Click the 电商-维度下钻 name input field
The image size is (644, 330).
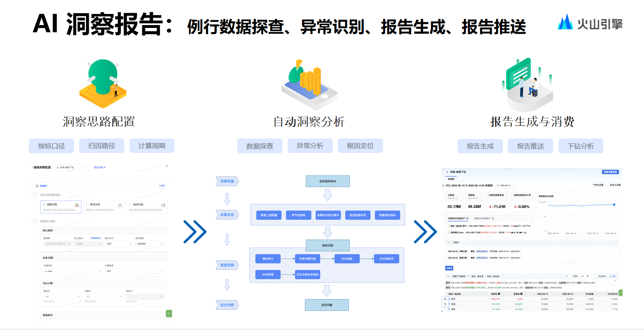click(72, 167)
